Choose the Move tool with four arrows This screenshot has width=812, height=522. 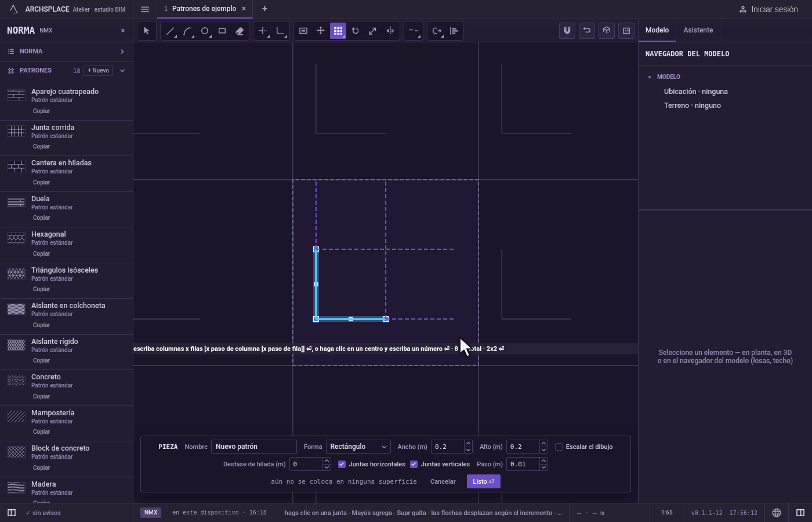click(321, 31)
